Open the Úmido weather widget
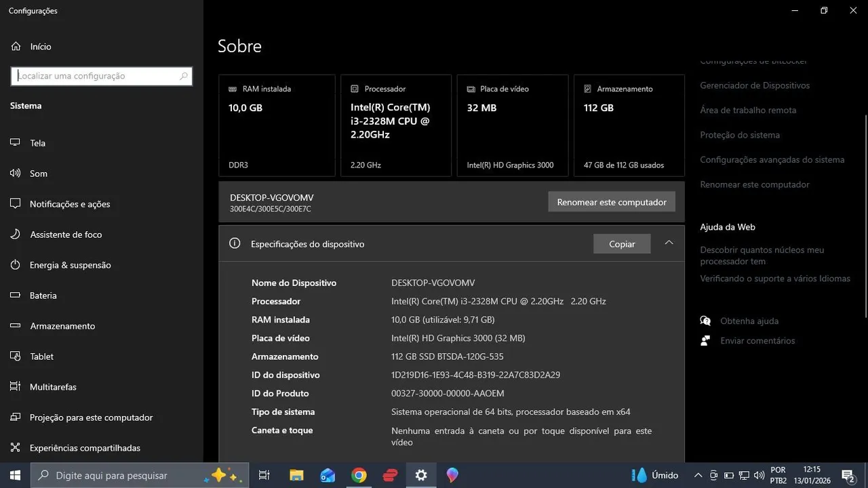The width and height of the screenshot is (868, 488). (x=655, y=475)
